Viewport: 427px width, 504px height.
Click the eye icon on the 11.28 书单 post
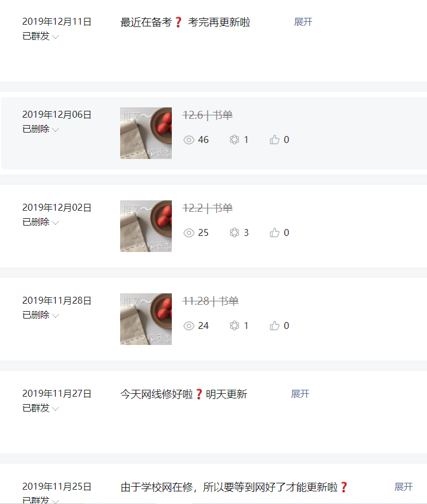pyautogui.click(x=189, y=326)
